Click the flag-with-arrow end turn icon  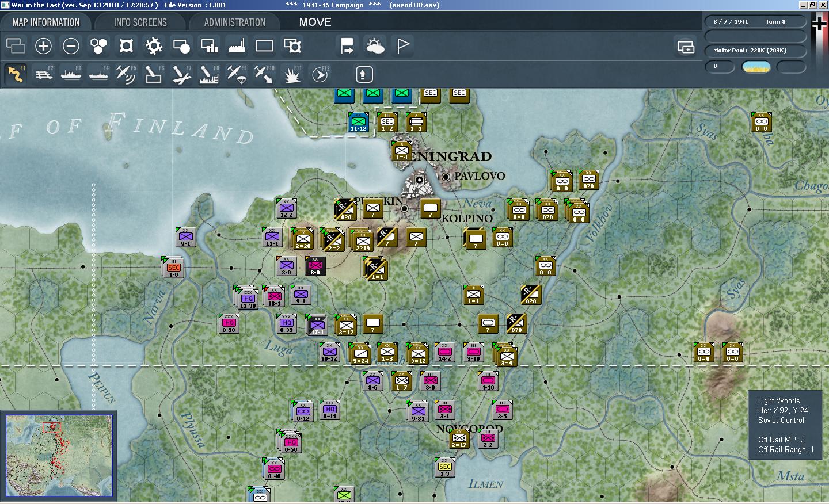coord(347,45)
